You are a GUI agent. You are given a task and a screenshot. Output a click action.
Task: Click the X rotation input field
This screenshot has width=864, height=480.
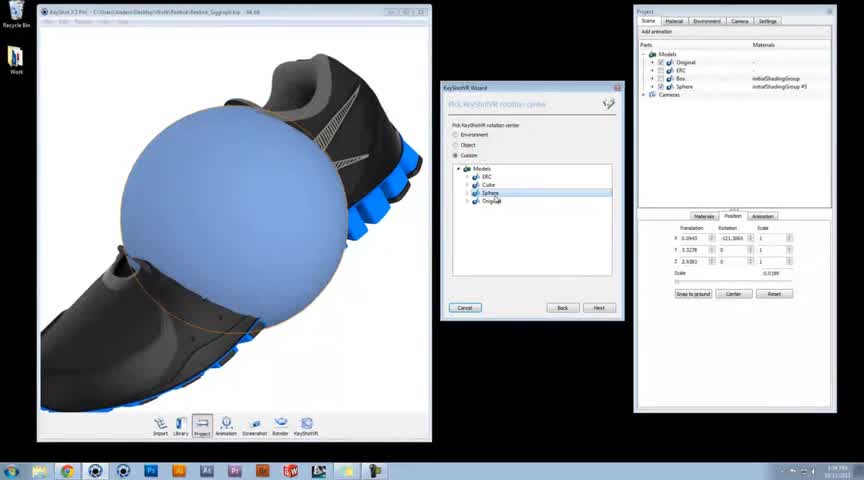coord(733,238)
